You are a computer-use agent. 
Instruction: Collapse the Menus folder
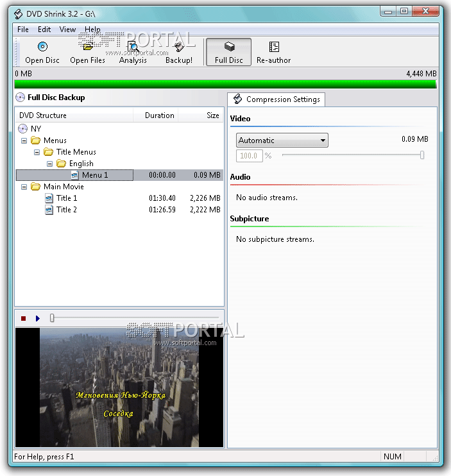coord(24,140)
